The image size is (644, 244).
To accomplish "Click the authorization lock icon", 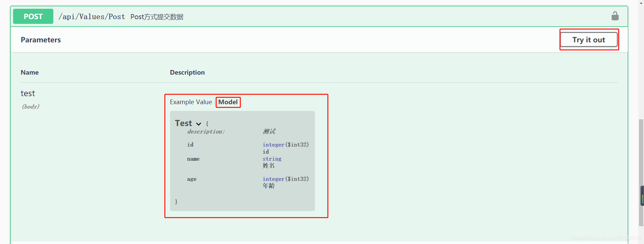I will 615,16.
